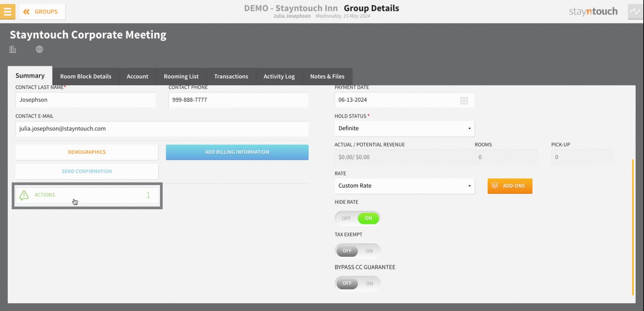Open the Hold Status dropdown
The image size is (644, 311).
pos(405,129)
